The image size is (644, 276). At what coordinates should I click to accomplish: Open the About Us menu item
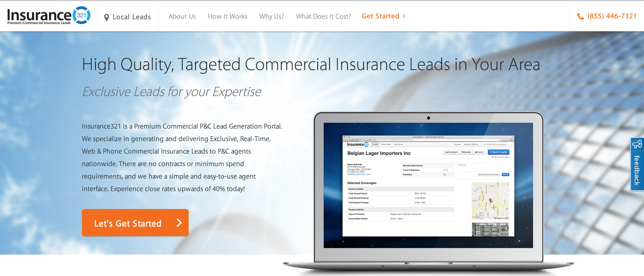pos(183,16)
